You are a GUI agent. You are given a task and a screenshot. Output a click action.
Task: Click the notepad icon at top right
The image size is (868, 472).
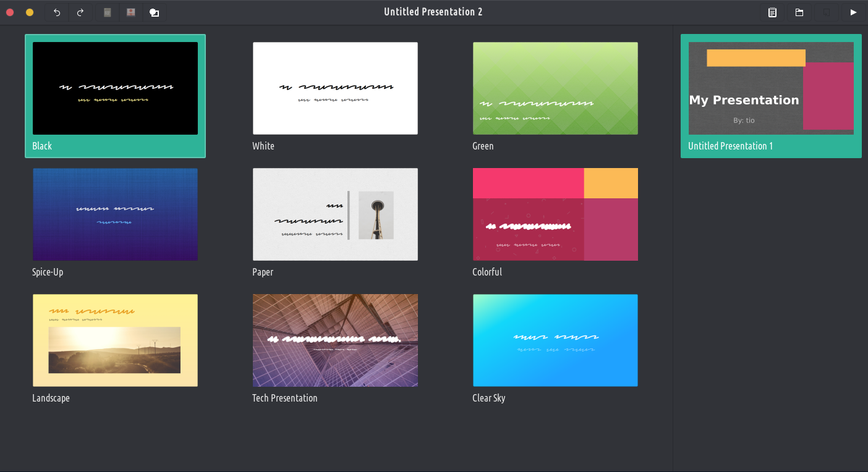pos(772,12)
